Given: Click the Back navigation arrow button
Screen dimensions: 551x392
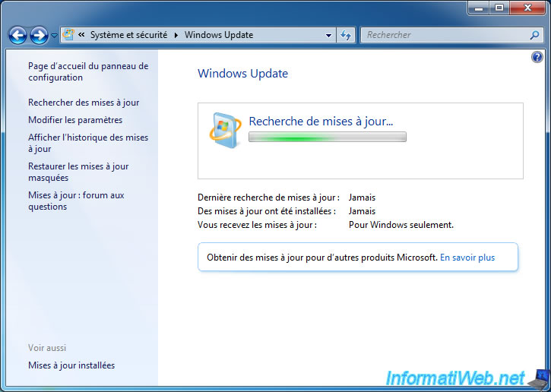Looking at the screenshot, I should [x=17, y=35].
